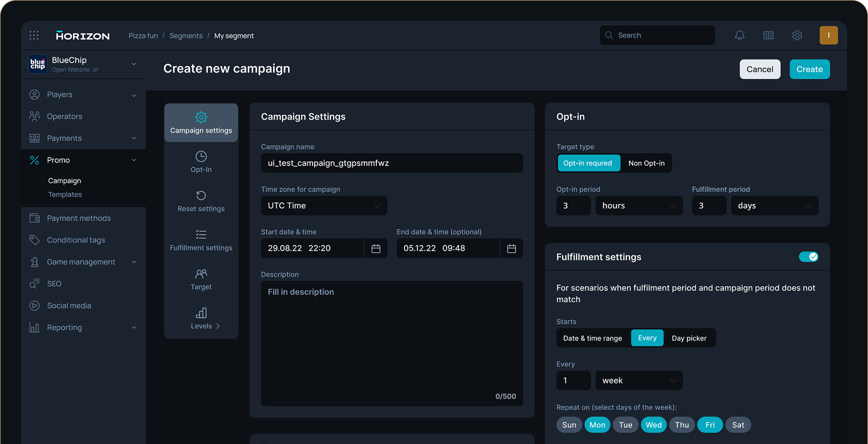868x444 pixels.
Task: Click the Campaign name input field
Action: pos(391,163)
